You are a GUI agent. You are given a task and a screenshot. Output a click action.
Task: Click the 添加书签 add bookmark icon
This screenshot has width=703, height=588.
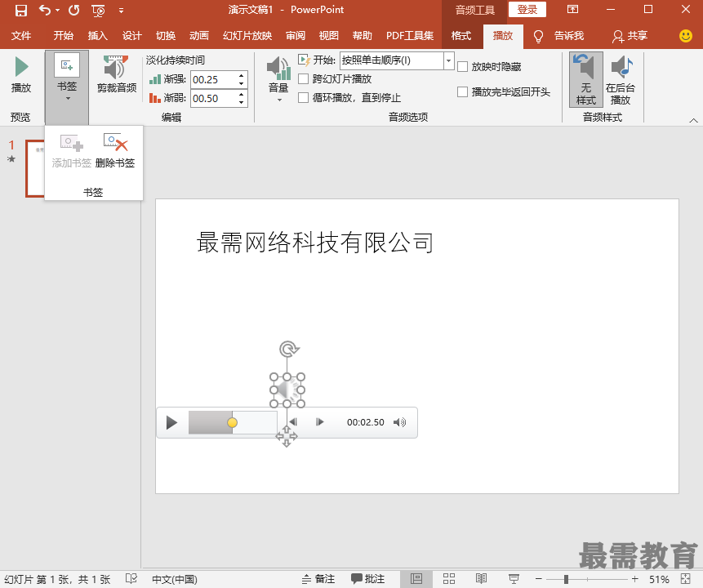72,151
